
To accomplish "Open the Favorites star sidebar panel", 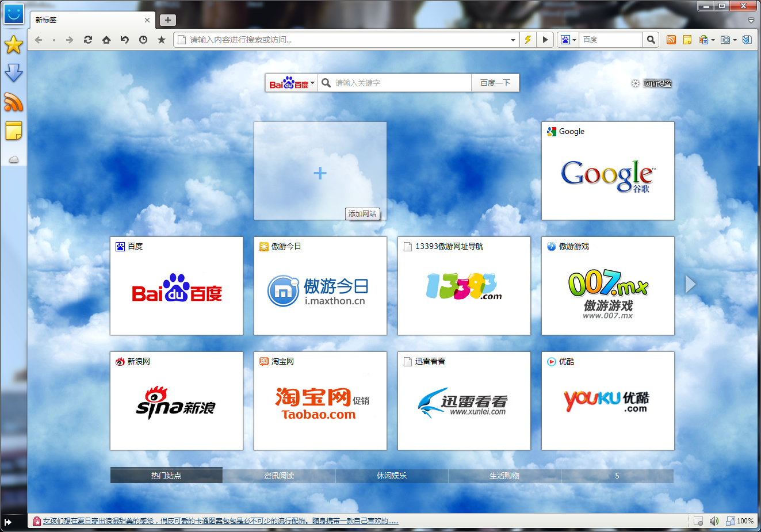I will [13, 44].
